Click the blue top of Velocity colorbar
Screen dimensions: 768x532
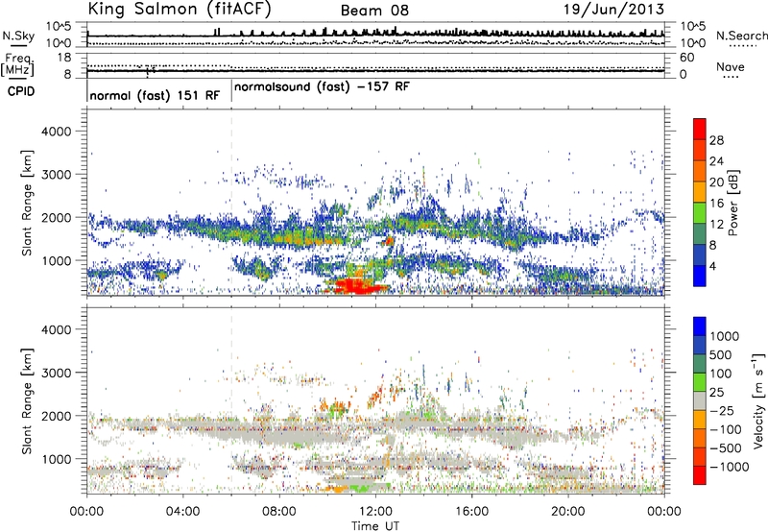pos(700,326)
